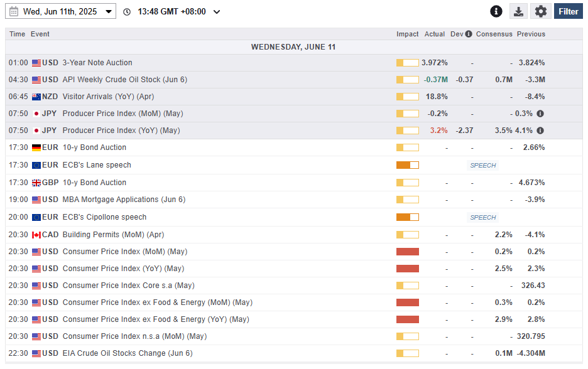Open Consumer Price Index (YoY) (May) event
The image size is (588, 369).
(123, 269)
